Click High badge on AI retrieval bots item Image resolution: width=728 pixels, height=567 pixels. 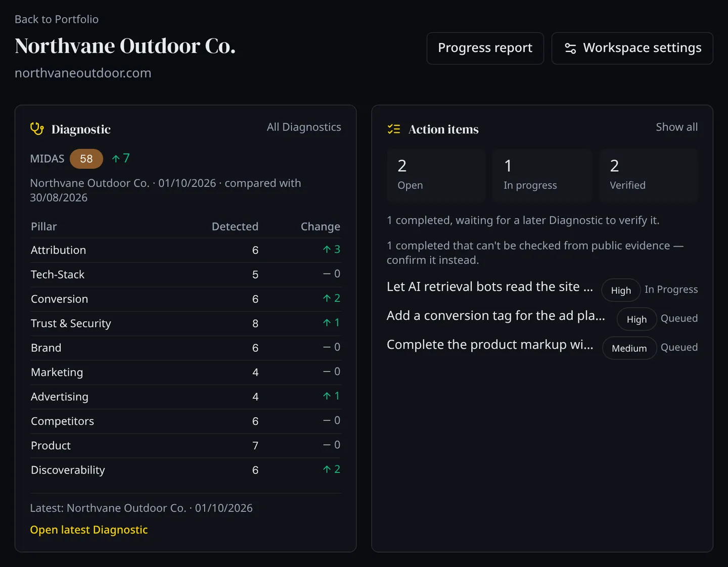[621, 290]
